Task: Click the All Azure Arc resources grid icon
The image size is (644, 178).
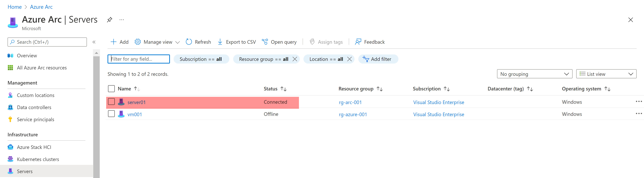Action: (10, 68)
